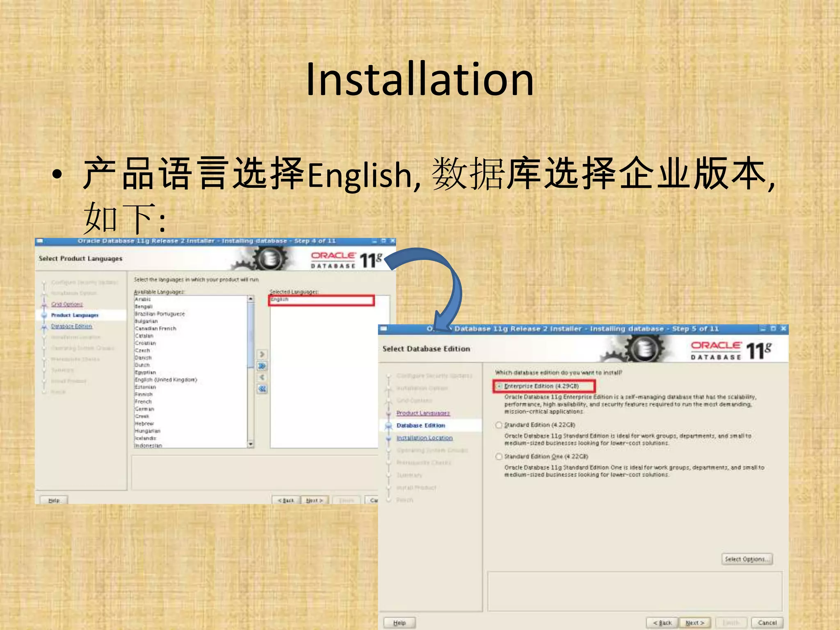Open Installation Location link in Step 5 sidebar
This screenshot has height=630, width=840.
pos(425,438)
